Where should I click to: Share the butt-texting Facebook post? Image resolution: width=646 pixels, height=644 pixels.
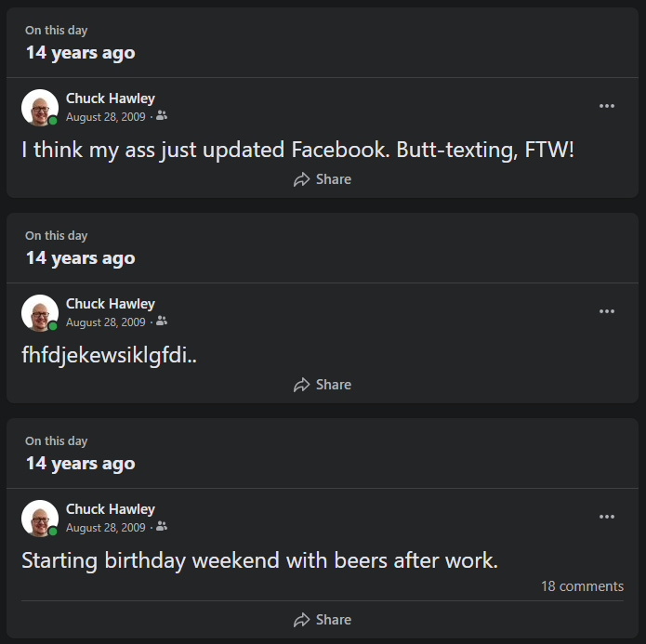(323, 179)
